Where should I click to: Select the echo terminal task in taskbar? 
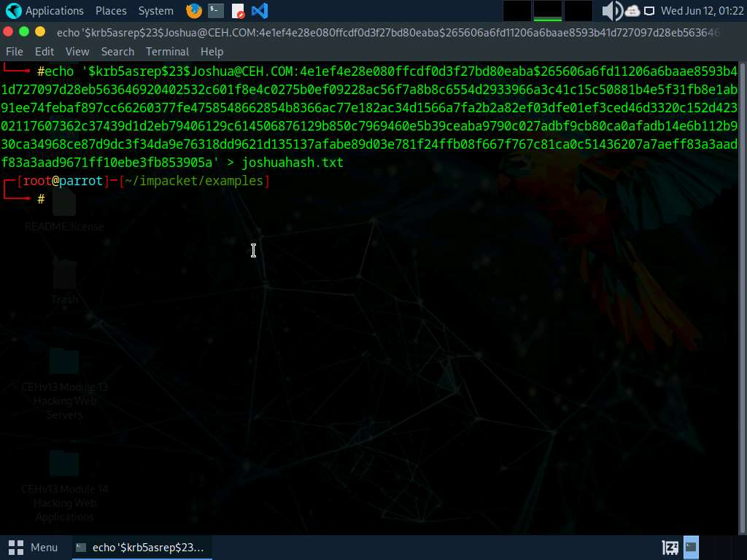(141, 547)
